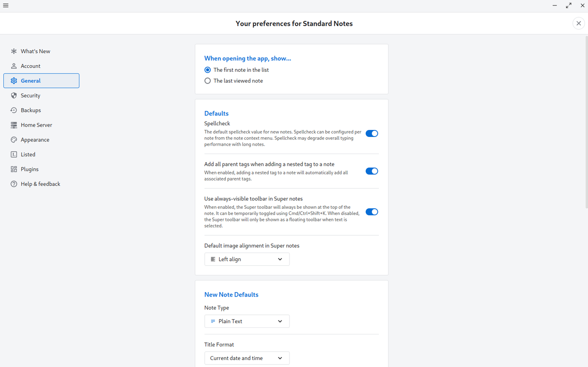Open Home Server settings
Image resolution: width=588 pixels, height=367 pixels.
[x=41, y=125]
